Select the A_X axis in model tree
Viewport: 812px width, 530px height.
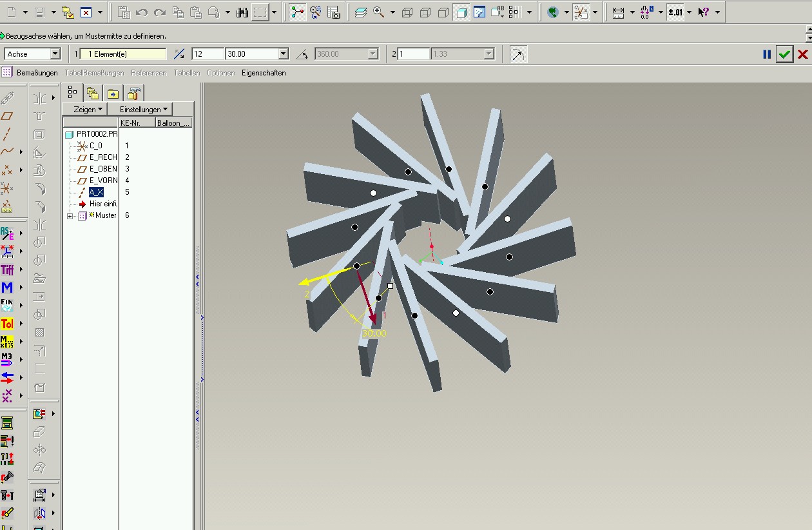(96, 192)
